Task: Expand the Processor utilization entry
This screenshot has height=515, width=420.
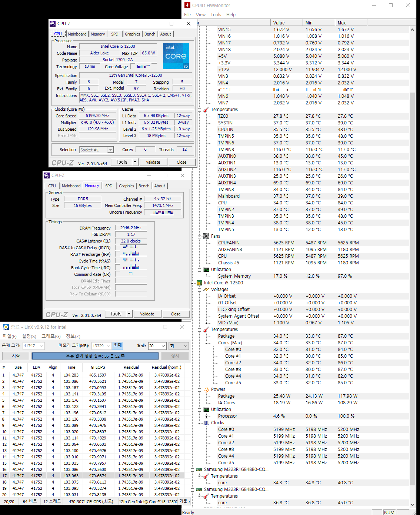Action: (x=206, y=416)
